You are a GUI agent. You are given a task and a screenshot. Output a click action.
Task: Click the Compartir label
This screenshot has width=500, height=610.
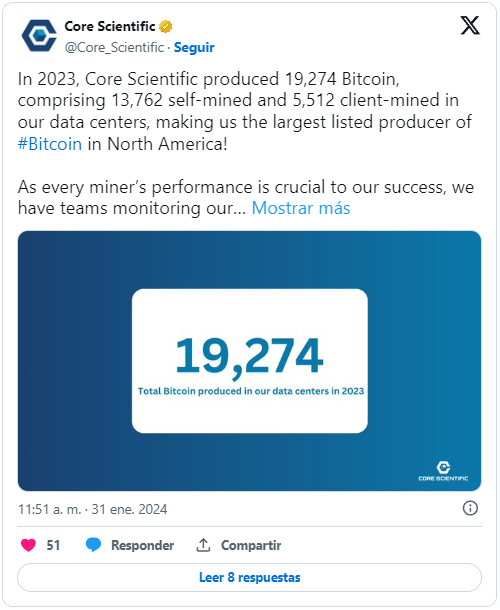click(251, 545)
